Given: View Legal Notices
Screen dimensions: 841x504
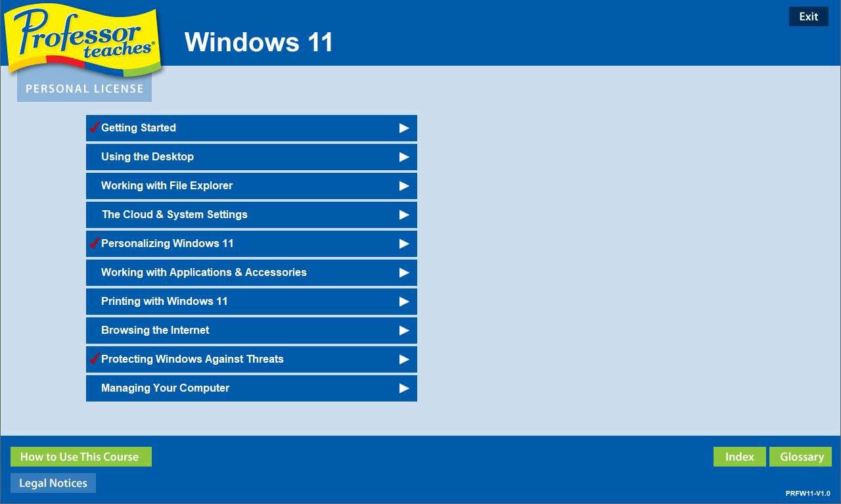Looking at the screenshot, I should (x=53, y=483).
